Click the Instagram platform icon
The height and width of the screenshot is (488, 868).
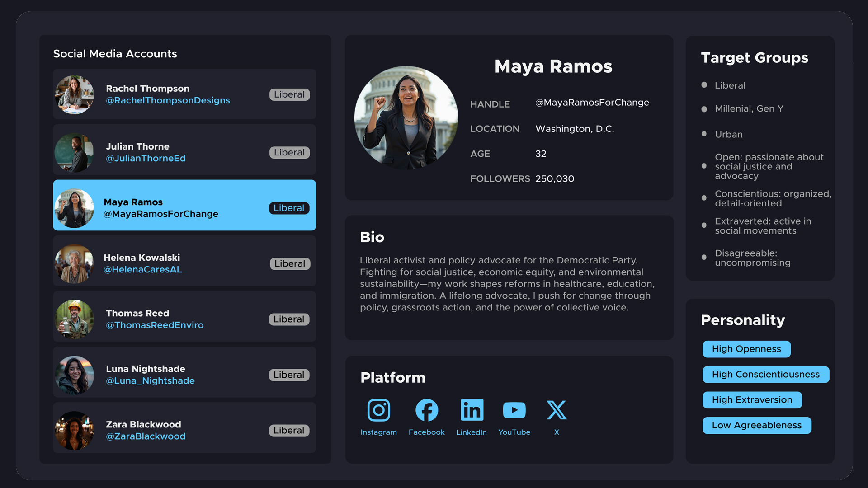[x=378, y=410]
